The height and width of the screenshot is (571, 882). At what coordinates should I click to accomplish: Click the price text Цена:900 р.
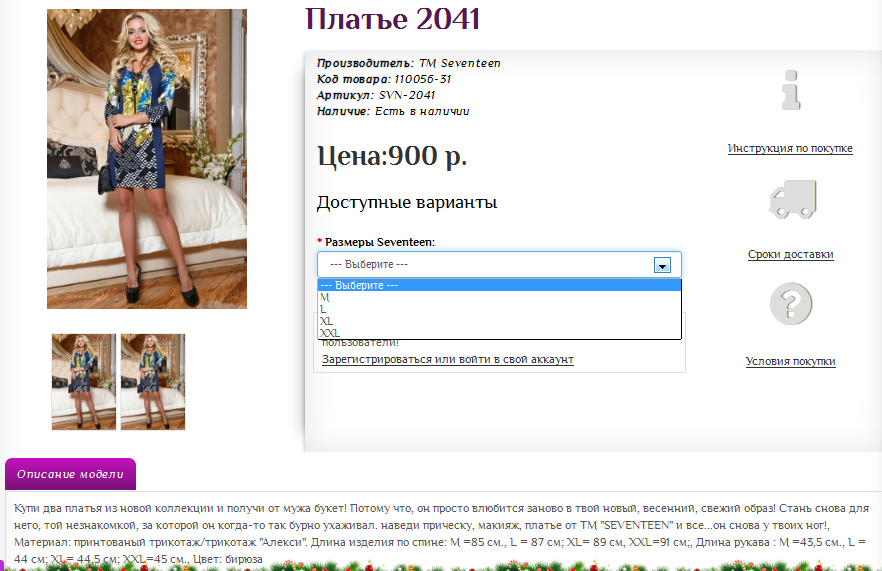pos(392,156)
